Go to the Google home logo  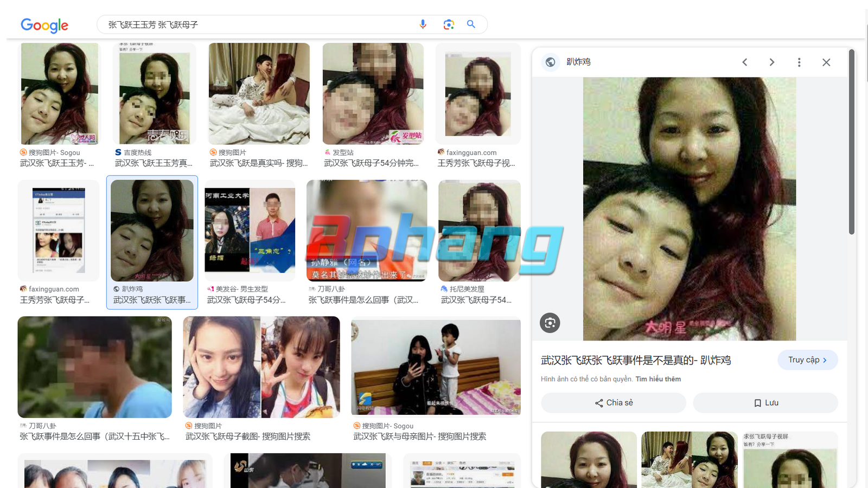click(x=44, y=25)
